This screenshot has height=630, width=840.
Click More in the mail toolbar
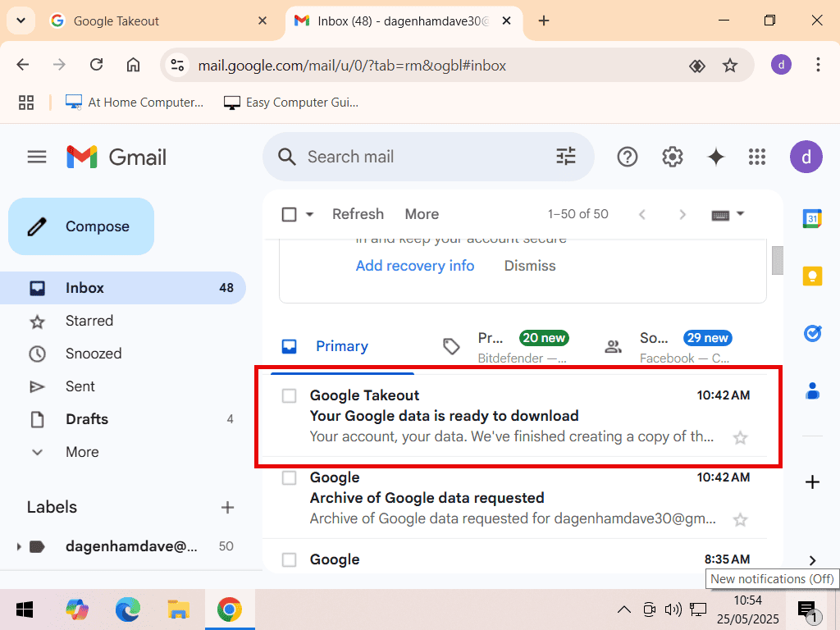(422, 214)
